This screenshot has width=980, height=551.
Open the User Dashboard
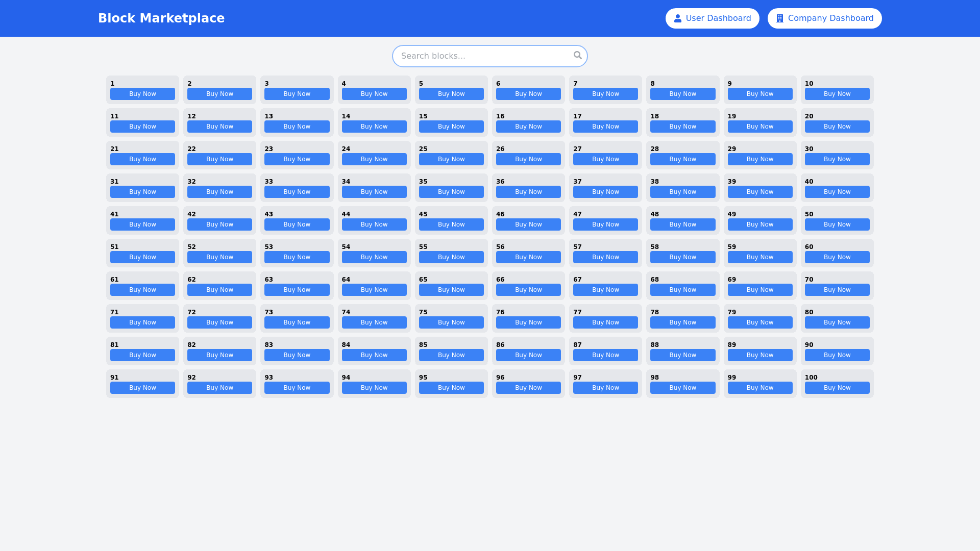point(713,18)
